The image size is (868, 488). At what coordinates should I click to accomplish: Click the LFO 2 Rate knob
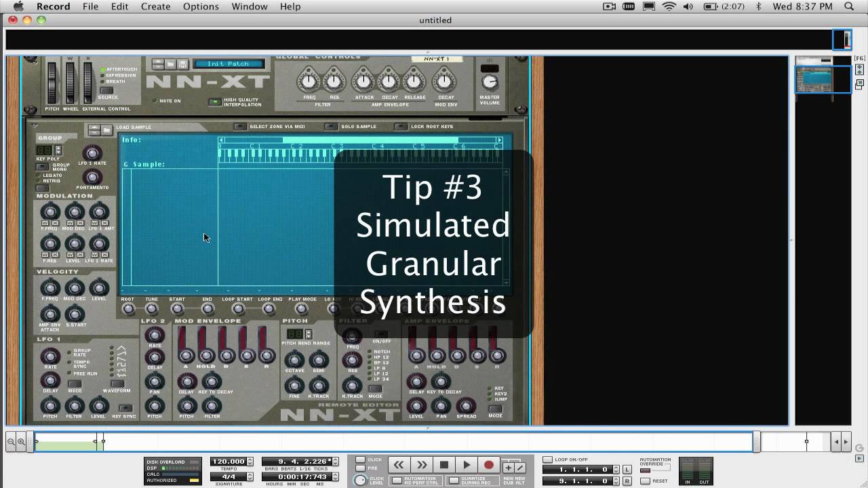pyautogui.click(x=155, y=335)
